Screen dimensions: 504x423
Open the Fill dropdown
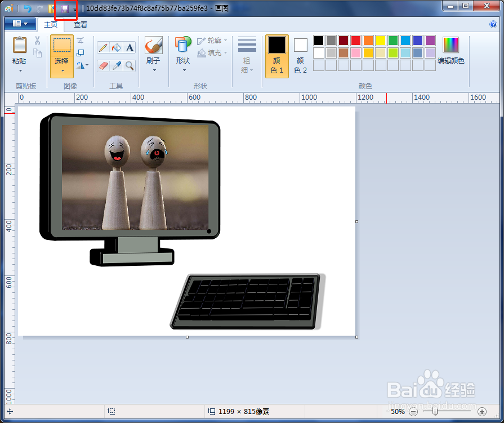point(212,53)
